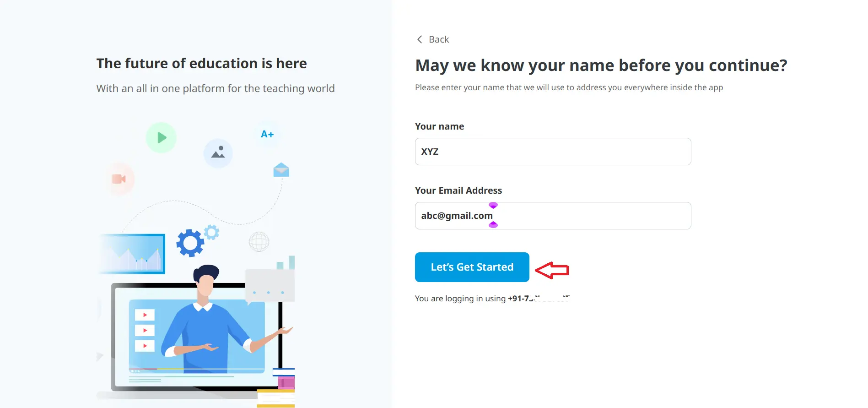Click the upper purple text cursor handle
Image resolution: width=868 pixels, height=408 pixels.
pos(493,206)
